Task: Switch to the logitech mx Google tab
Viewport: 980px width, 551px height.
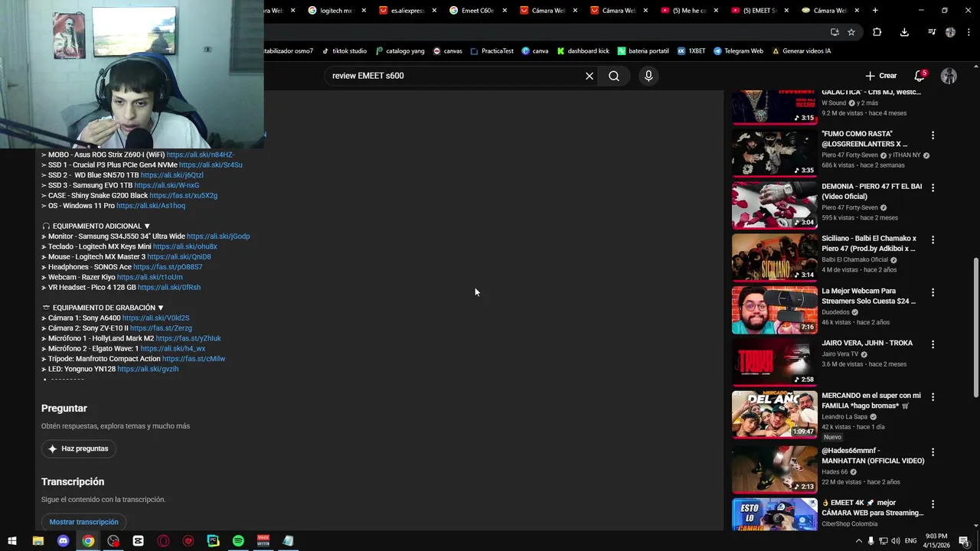Action: (330, 11)
